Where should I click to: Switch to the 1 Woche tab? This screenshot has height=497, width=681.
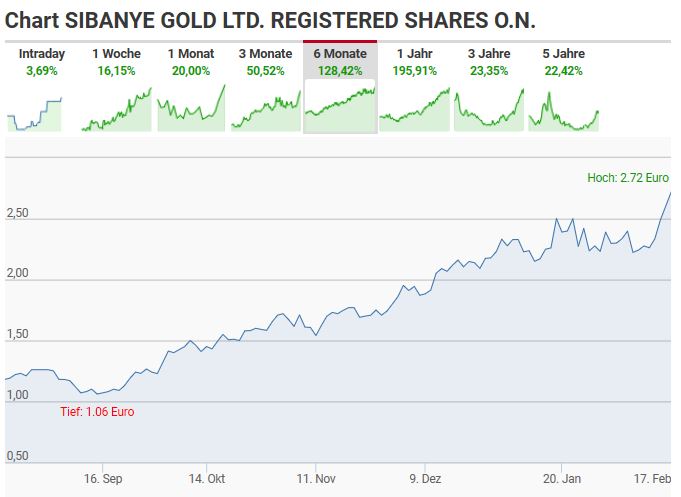pyautogui.click(x=116, y=54)
